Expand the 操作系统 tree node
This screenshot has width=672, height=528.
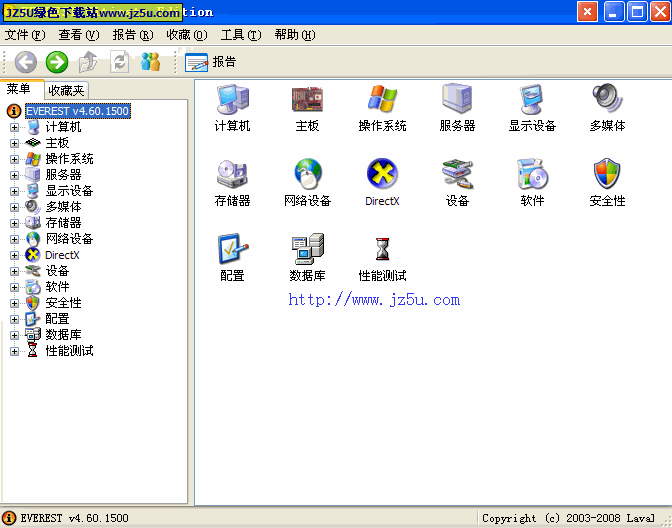click(14, 159)
